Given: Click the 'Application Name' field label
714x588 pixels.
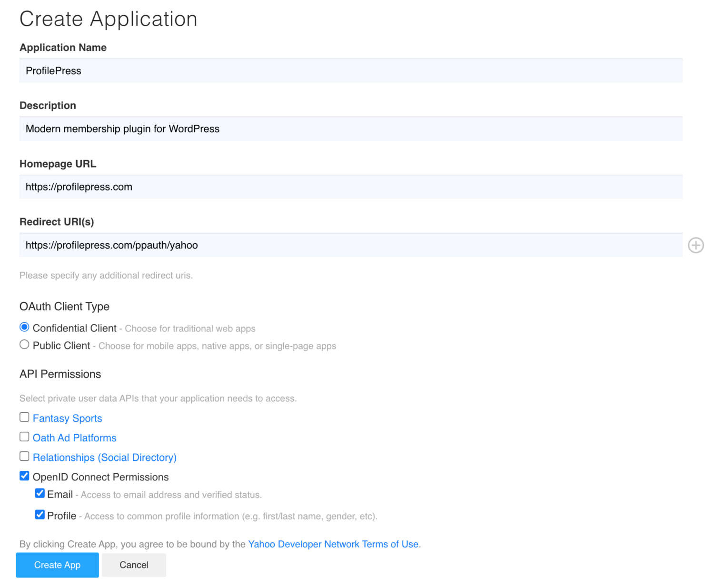Looking at the screenshot, I should point(63,48).
